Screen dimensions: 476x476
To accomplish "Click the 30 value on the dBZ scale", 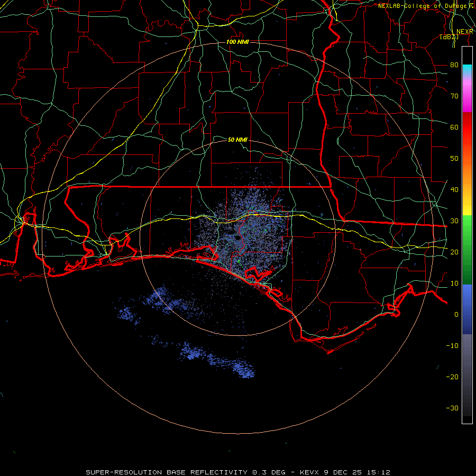I will [x=454, y=221].
